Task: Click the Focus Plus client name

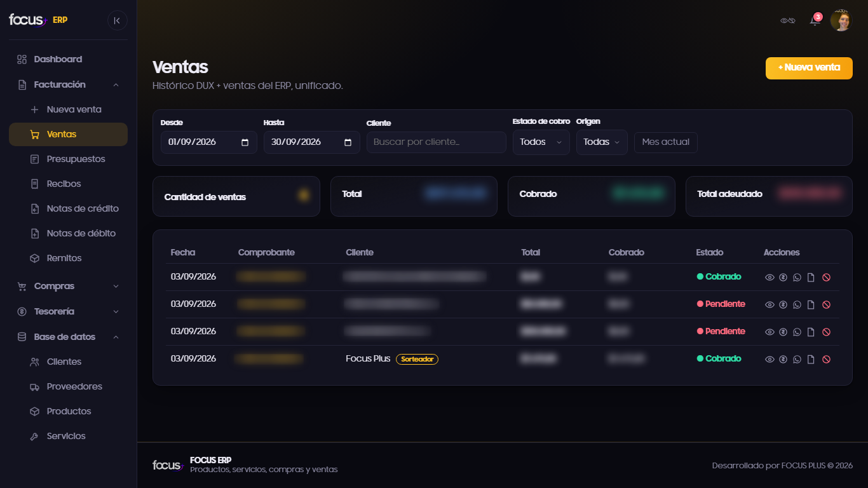Action: click(x=368, y=358)
